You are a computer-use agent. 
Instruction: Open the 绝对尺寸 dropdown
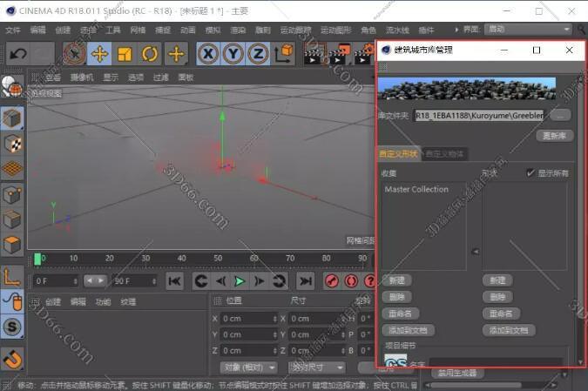click(x=317, y=367)
